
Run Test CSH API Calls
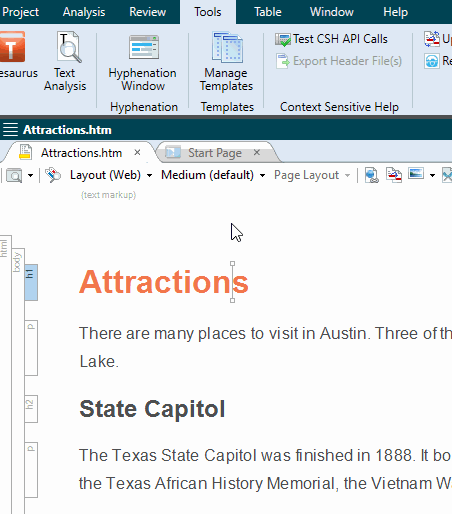coord(331,39)
